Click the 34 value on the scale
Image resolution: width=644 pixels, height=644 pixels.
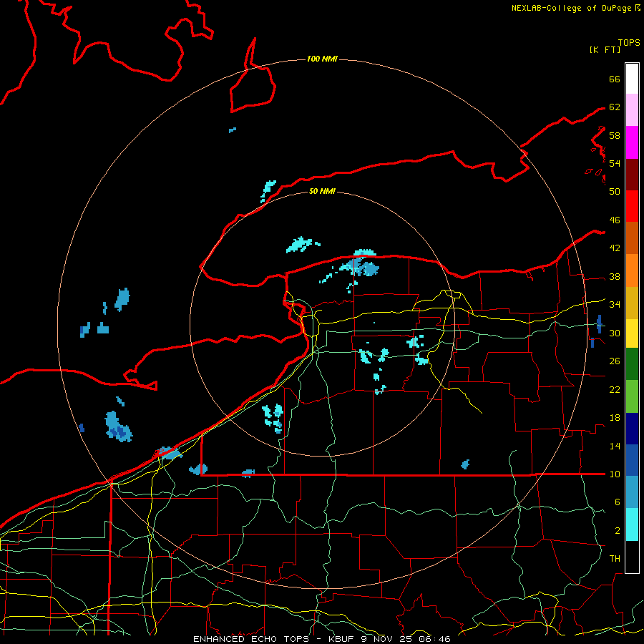click(615, 305)
